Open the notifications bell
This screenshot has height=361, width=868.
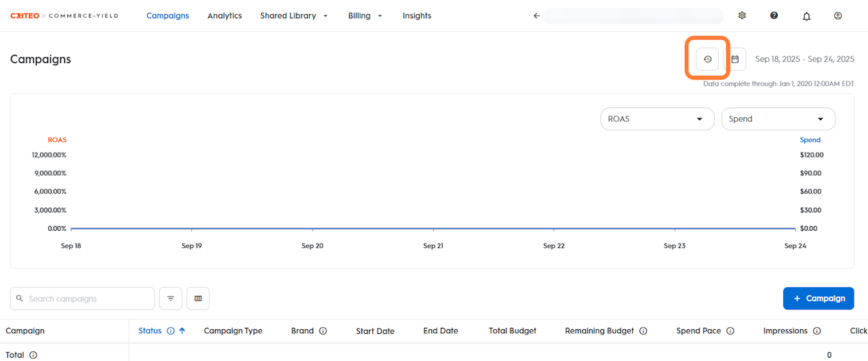(806, 16)
